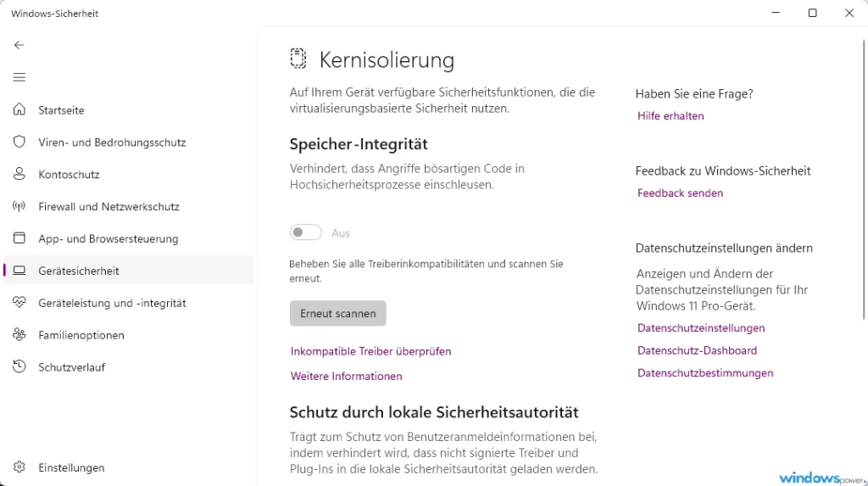This screenshot has height=486, width=868.
Task: Click the Geräteleistung heart icon
Action: [x=19, y=303]
